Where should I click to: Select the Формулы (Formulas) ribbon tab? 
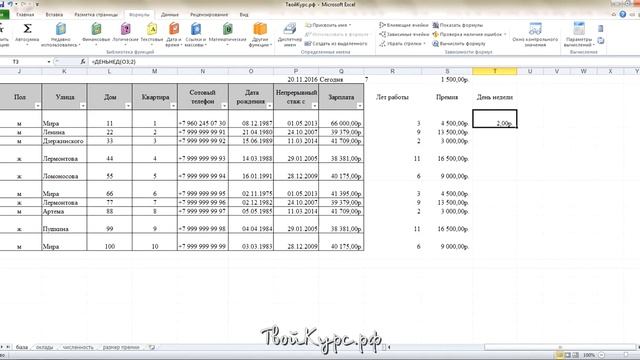click(x=139, y=15)
